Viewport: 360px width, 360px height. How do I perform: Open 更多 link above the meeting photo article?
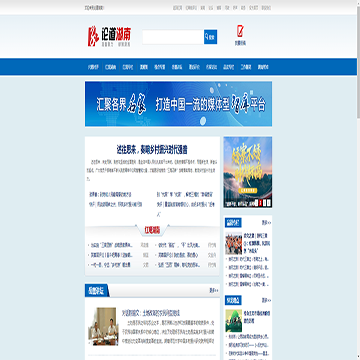click(214, 291)
